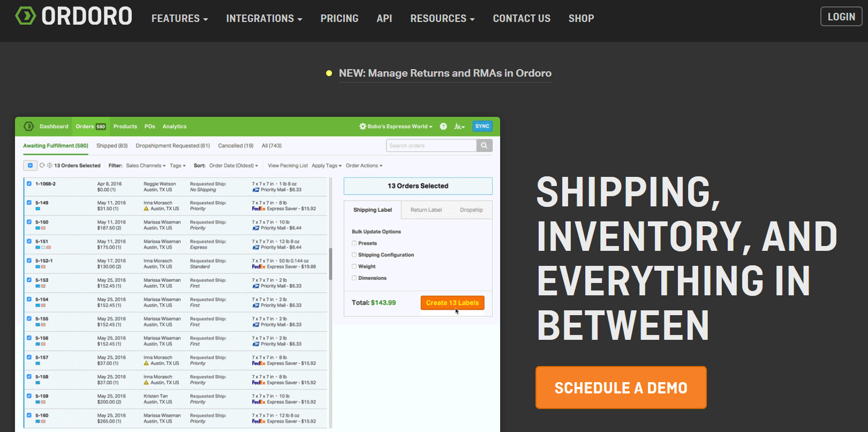Toggle the checkbox for order 5-149
This screenshot has width=868, height=432.
(29, 203)
